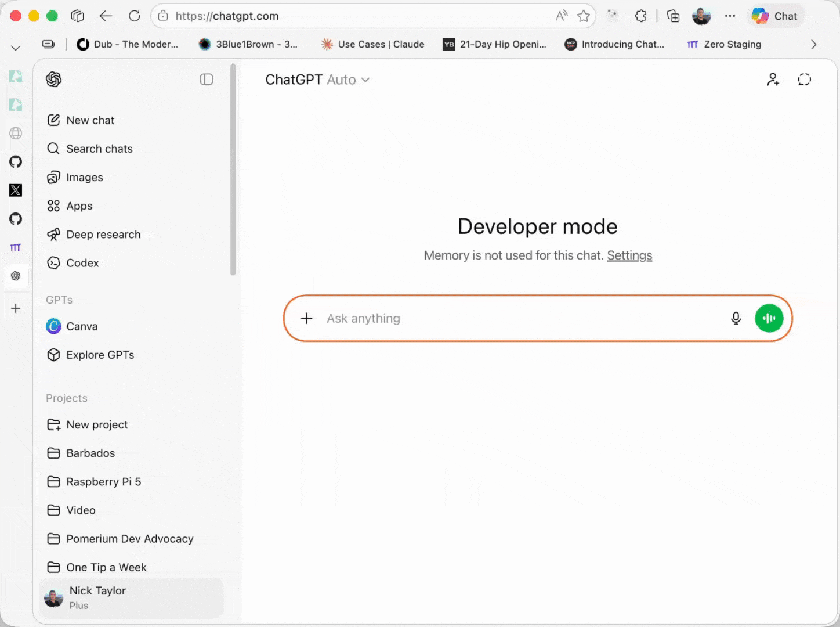The image size is (840, 627).
Task: Start a new chat from the sidebar
Action: [90, 120]
